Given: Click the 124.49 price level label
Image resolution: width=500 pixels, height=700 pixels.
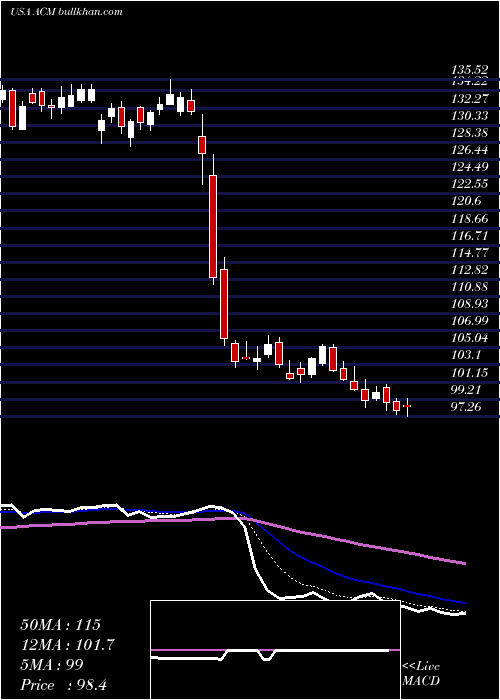Looking at the screenshot, I should 469,167.
